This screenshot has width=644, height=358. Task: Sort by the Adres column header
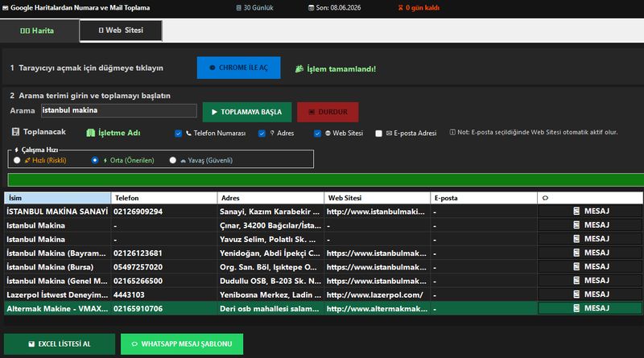tap(270, 198)
